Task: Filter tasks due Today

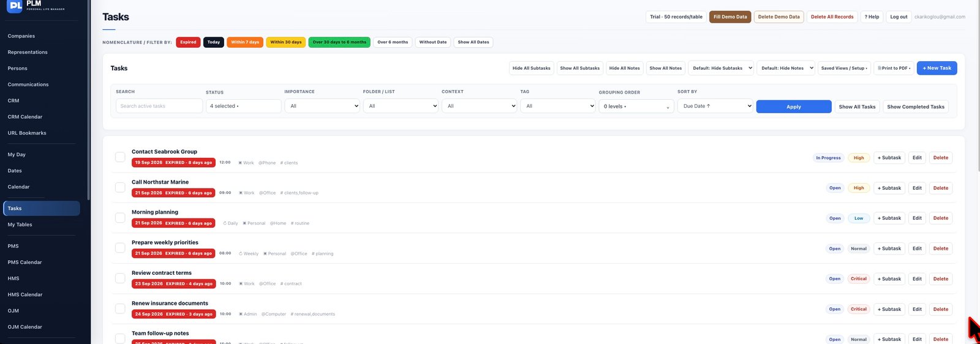Action: (x=213, y=42)
